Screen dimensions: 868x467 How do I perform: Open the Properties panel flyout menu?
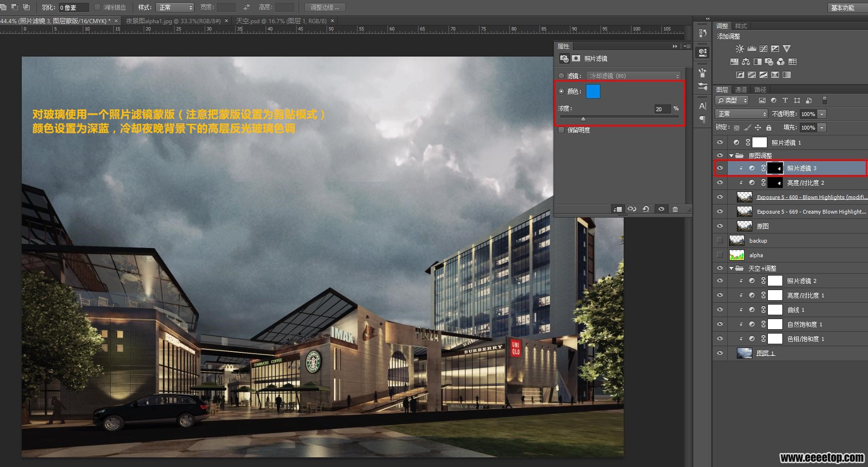click(687, 46)
